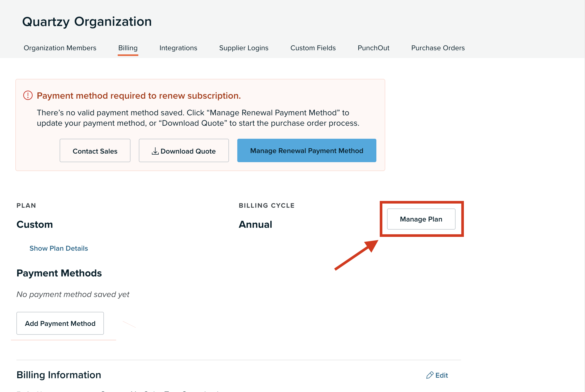This screenshot has height=392, width=585.
Task: Expand Show Plan Details link
Action: tap(59, 248)
